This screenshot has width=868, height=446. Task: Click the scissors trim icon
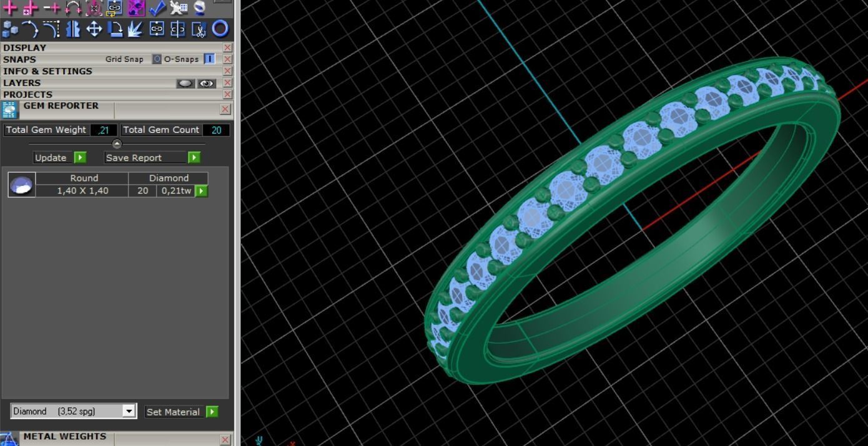point(199,29)
